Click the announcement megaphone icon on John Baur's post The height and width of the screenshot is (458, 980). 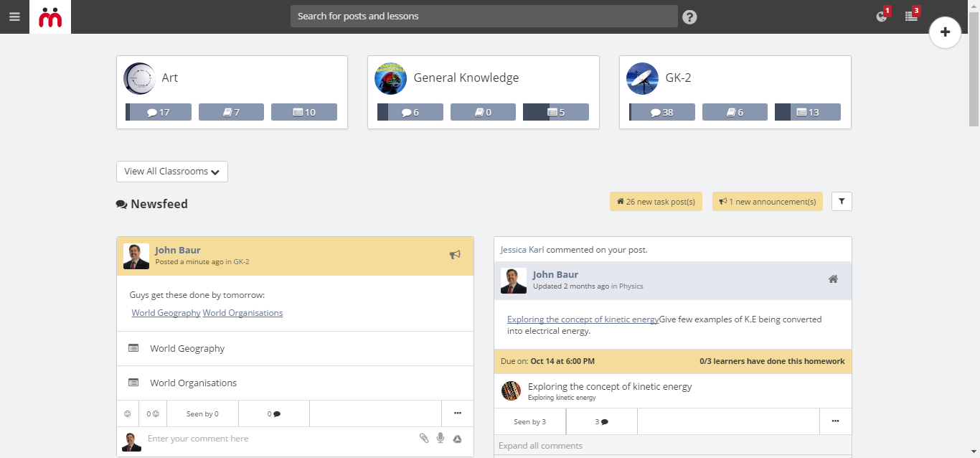(455, 254)
